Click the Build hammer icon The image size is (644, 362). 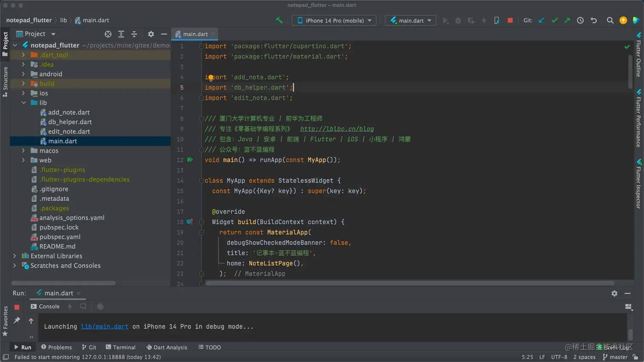[x=279, y=20]
